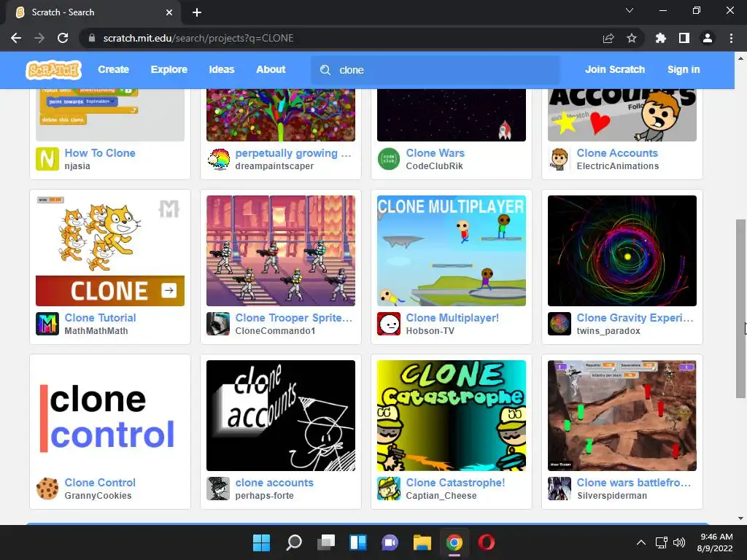Open the Ideas menu item
This screenshot has height=560, width=747.
pos(222,69)
